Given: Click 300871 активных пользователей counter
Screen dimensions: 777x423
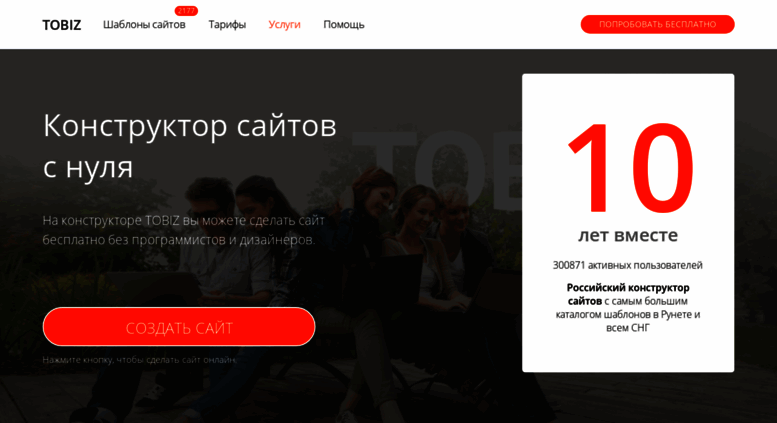Looking at the screenshot, I should [x=628, y=265].
